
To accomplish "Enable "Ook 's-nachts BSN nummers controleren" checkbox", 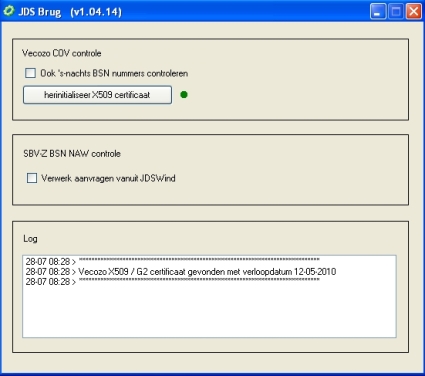I will pos(30,73).
